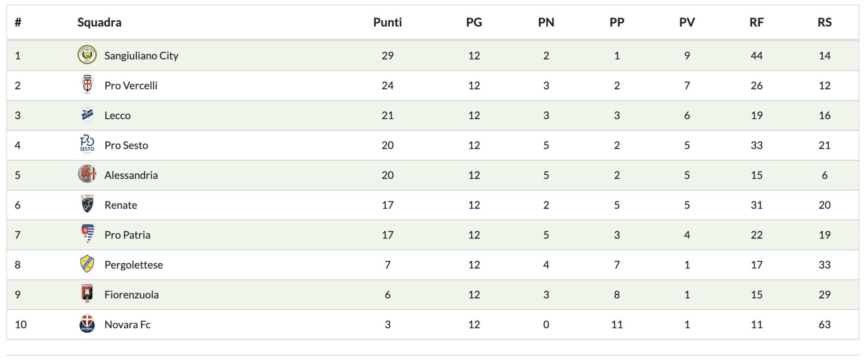Click the Renate club crest
Viewport: 868px width, 363px height.
[87, 205]
